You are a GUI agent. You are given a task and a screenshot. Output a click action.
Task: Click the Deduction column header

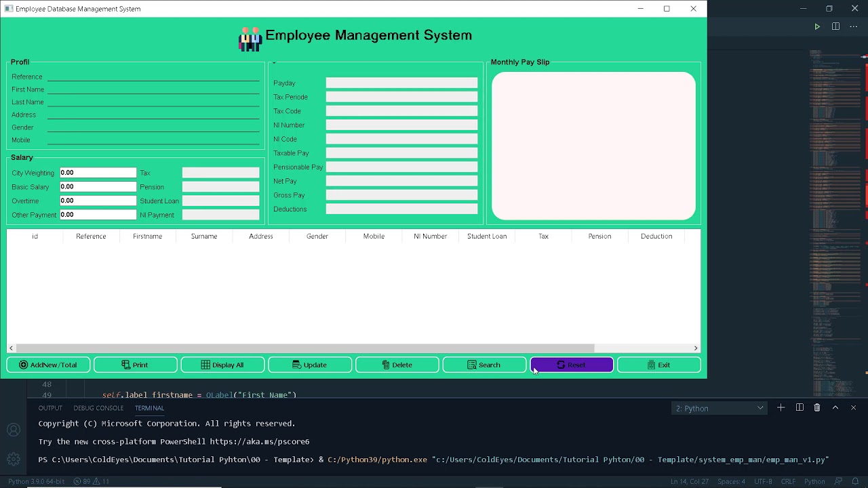(656, 236)
